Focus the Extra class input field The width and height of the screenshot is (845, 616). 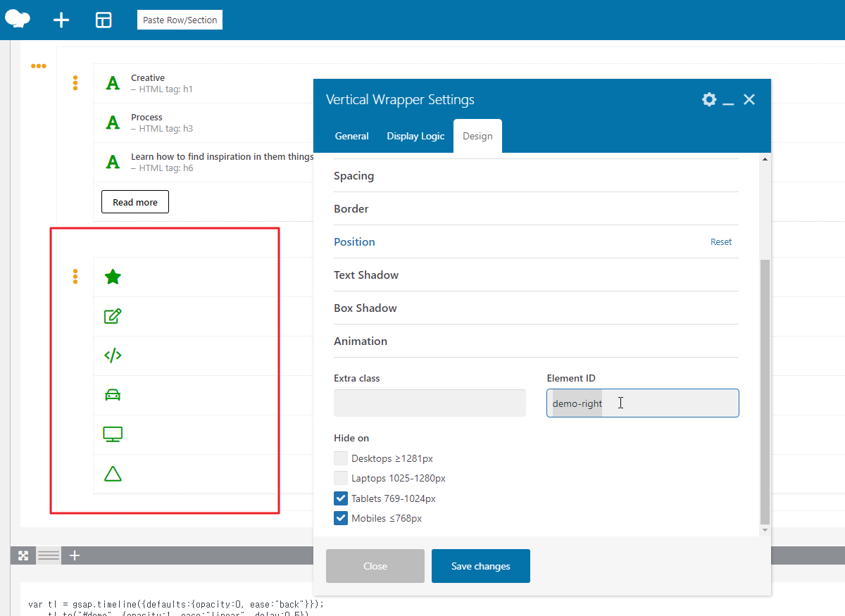pyautogui.click(x=430, y=403)
